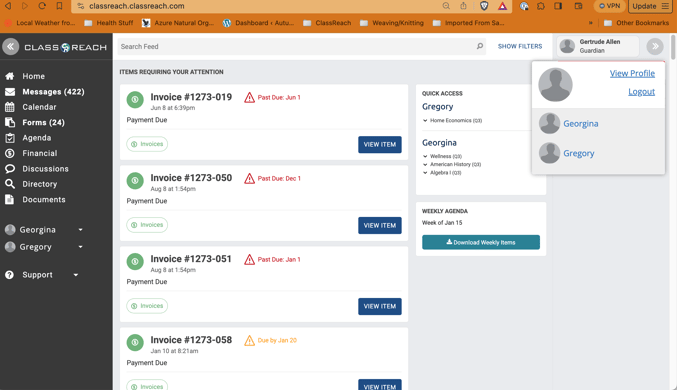Click SHOW FILTERS
This screenshot has width=677, height=390.
point(520,46)
